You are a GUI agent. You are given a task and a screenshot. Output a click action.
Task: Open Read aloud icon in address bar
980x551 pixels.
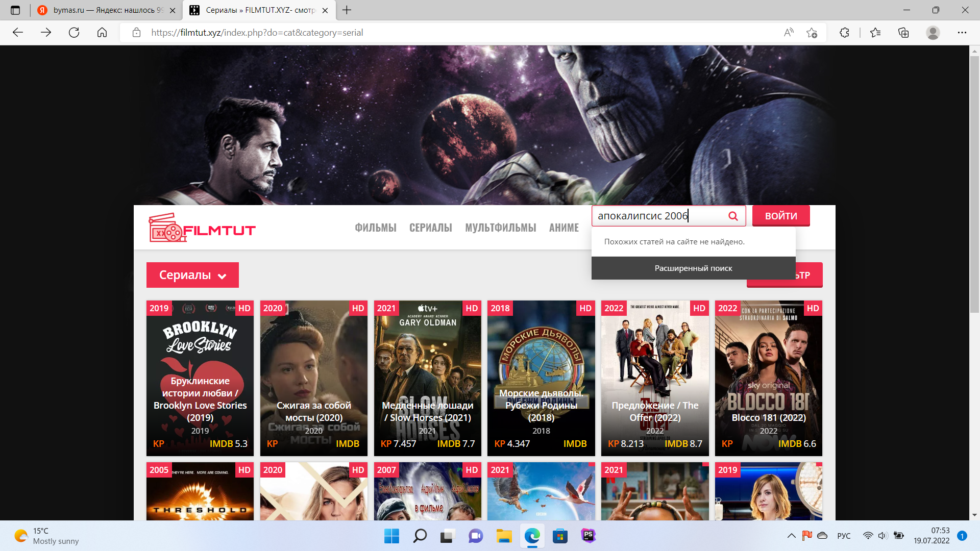pos(789,33)
